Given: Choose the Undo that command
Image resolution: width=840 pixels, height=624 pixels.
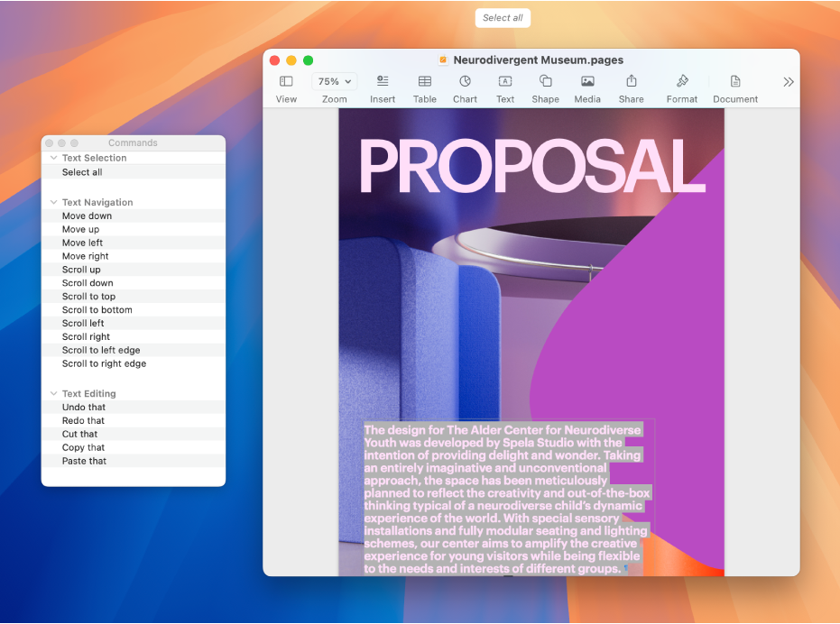Looking at the screenshot, I should click(134, 407).
